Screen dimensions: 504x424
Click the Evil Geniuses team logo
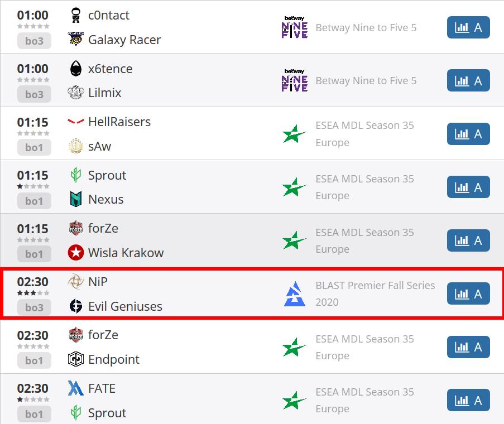[x=76, y=306]
